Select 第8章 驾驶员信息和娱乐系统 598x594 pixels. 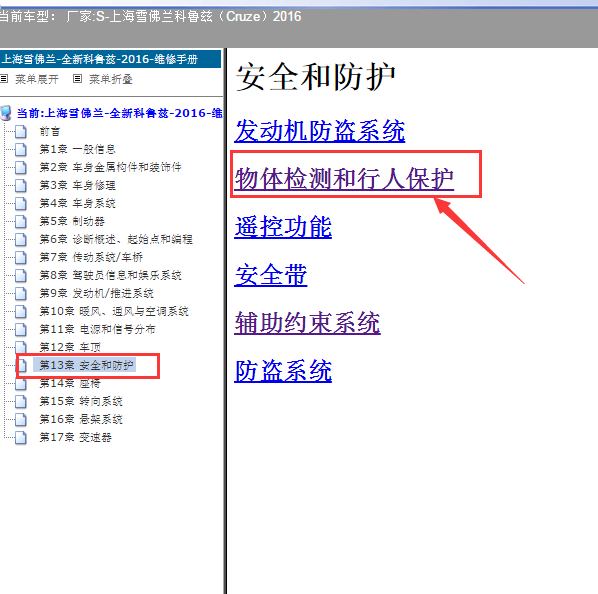110,275
